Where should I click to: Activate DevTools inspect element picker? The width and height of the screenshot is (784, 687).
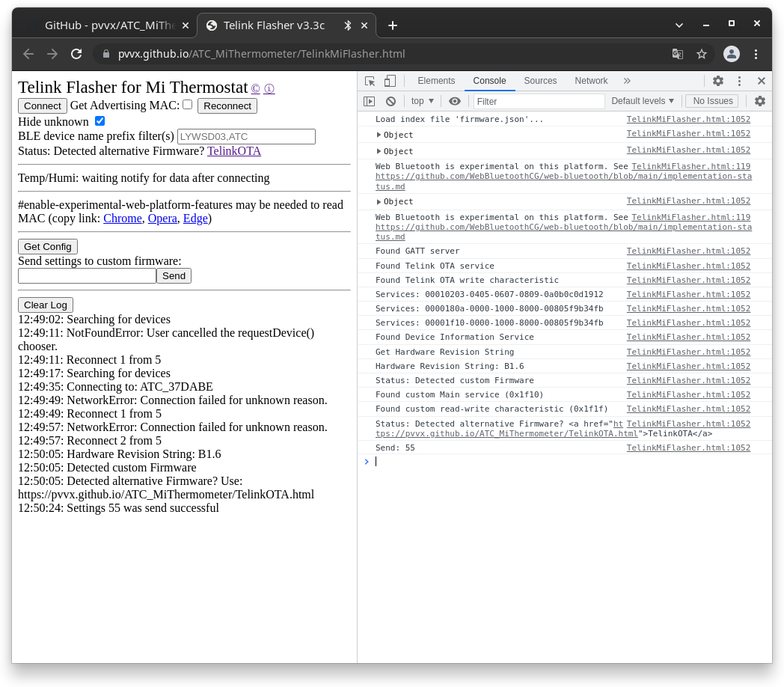tap(370, 81)
